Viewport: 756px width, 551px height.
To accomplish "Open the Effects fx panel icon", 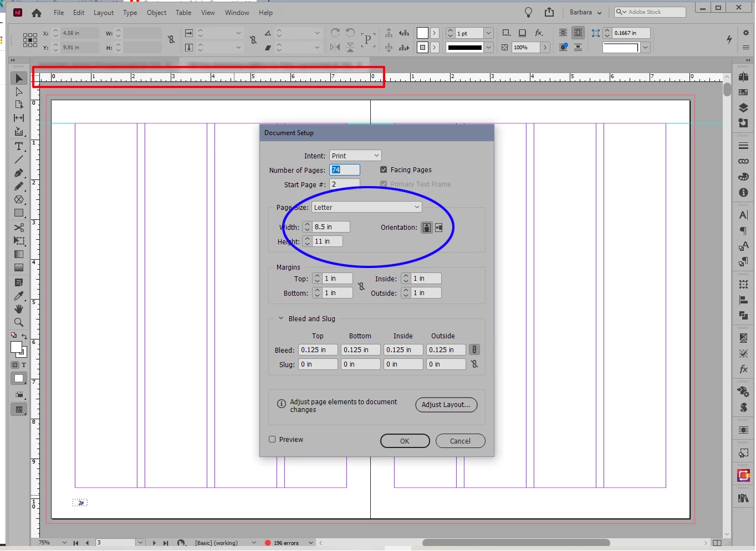I will [x=743, y=369].
